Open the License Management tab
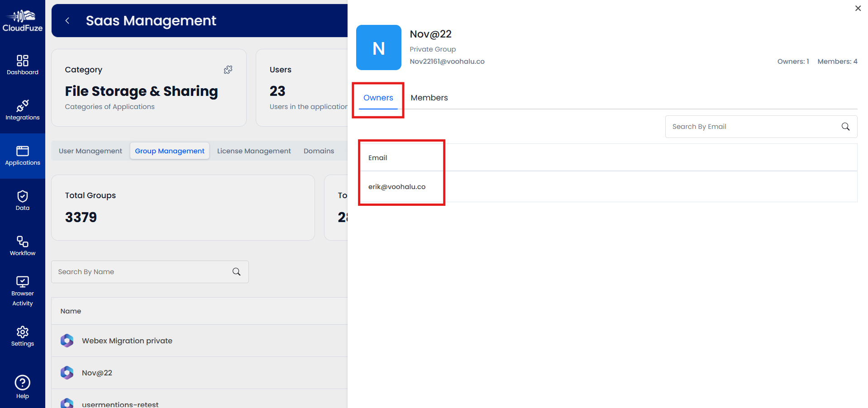This screenshot has width=868, height=408. 253,151
